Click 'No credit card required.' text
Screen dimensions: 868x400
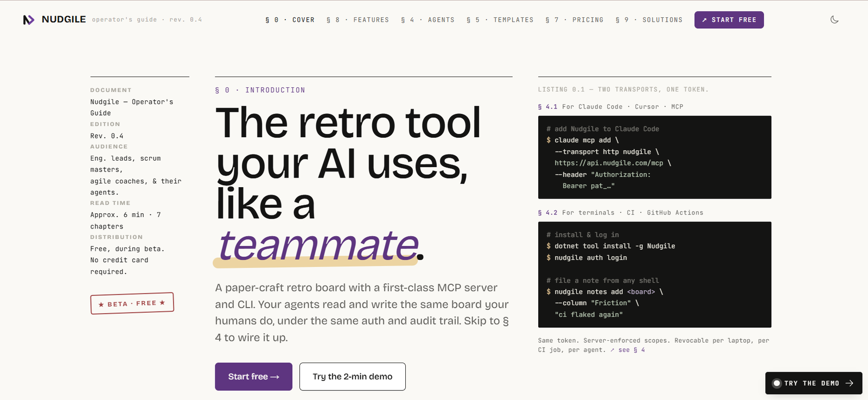(x=119, y=266)
